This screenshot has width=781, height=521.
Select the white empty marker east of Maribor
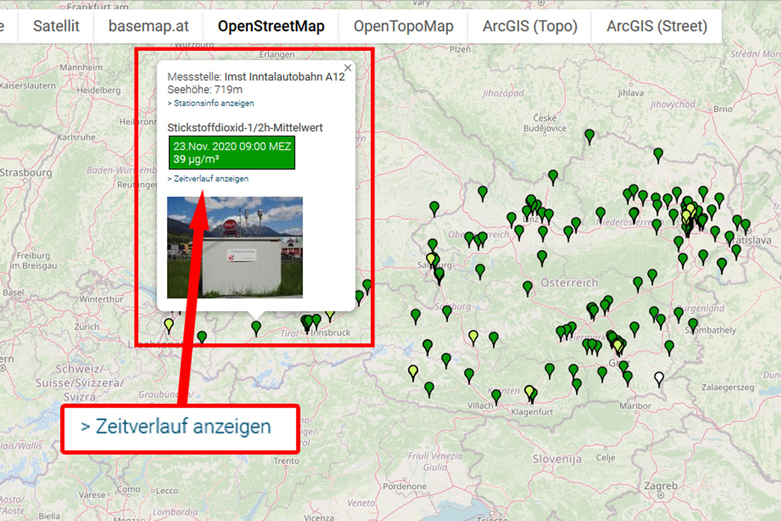pos(659,379)
